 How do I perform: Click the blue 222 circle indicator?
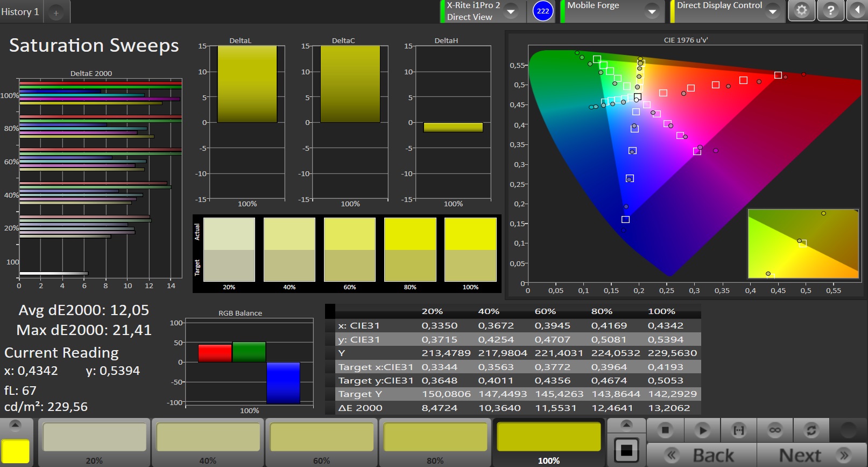[543, 11]
